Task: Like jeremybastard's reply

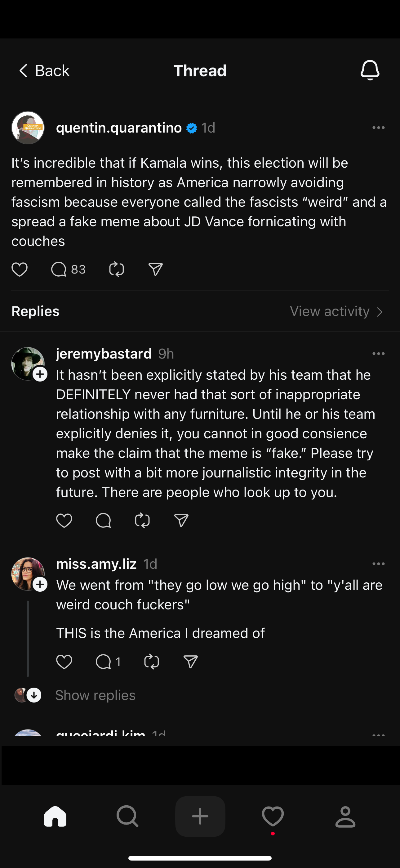Action: click(x=64, y=520)
